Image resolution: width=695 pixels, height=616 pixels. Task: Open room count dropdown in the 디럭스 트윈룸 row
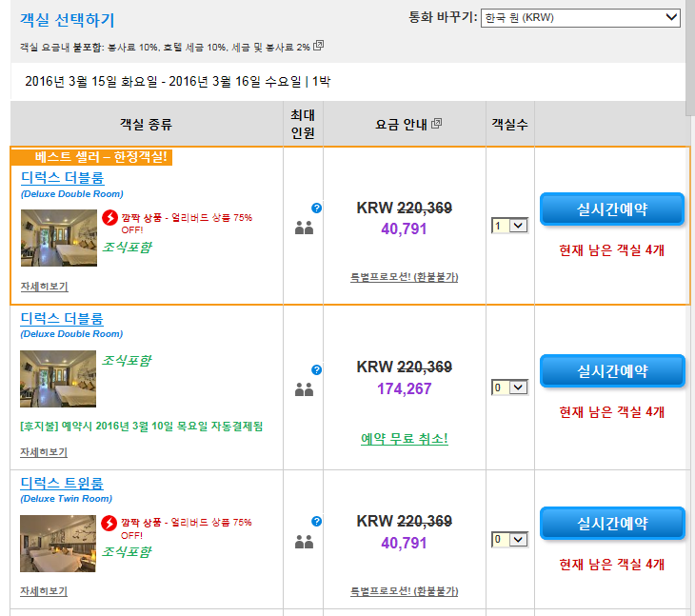[509, 539]
